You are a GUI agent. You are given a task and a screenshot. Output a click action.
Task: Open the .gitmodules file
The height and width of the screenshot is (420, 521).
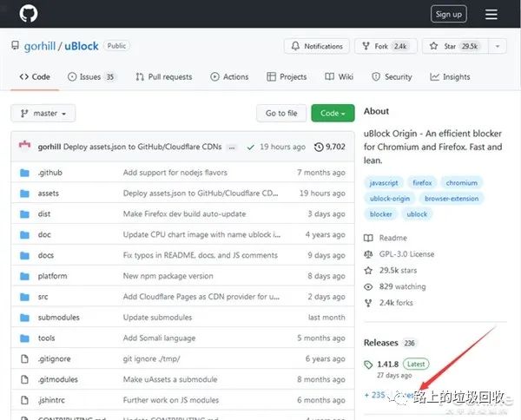tap(58, 379)
